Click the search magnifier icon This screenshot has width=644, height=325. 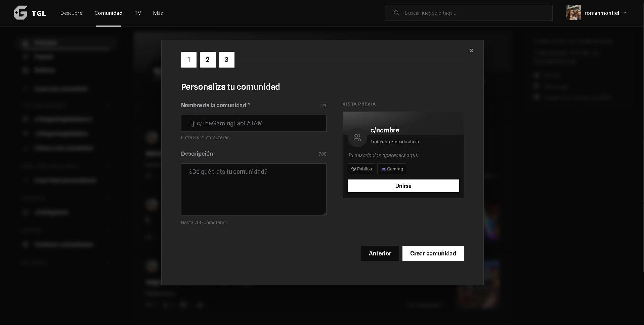pos(396,13)
